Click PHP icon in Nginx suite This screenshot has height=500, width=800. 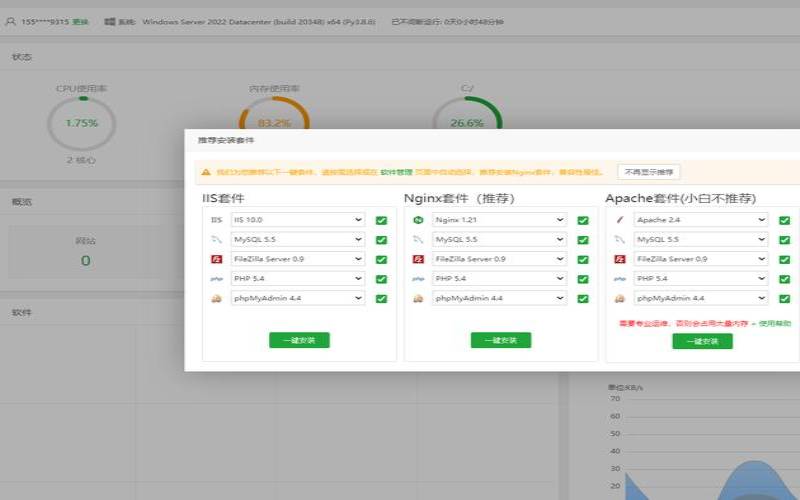coord(418,279)
